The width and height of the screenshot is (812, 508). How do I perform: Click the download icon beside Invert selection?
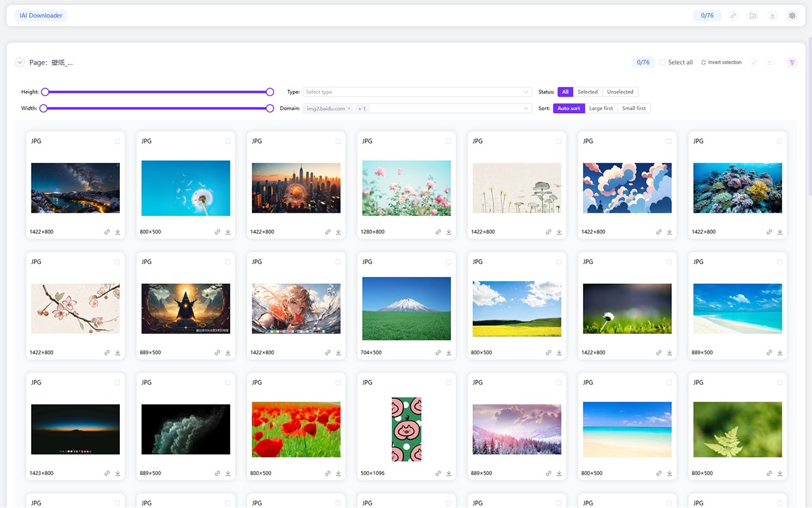769,62
